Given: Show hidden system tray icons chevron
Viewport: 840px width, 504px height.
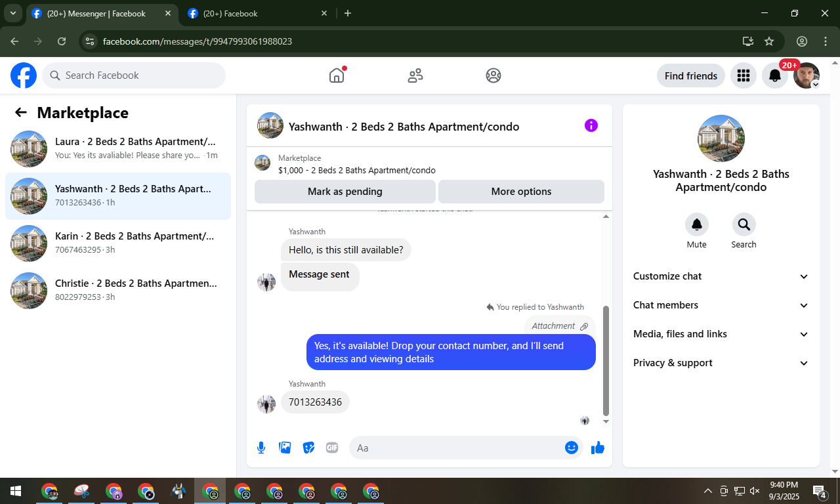Looking at the screenshot, I should coord(708,491).
